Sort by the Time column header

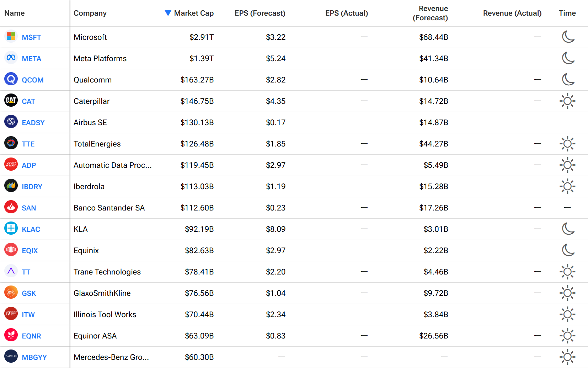point(567,13)
